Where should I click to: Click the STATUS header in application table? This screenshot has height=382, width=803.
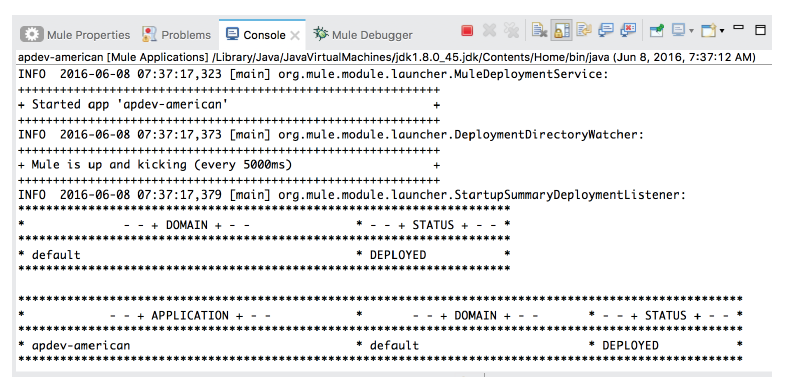pos(666,315)
